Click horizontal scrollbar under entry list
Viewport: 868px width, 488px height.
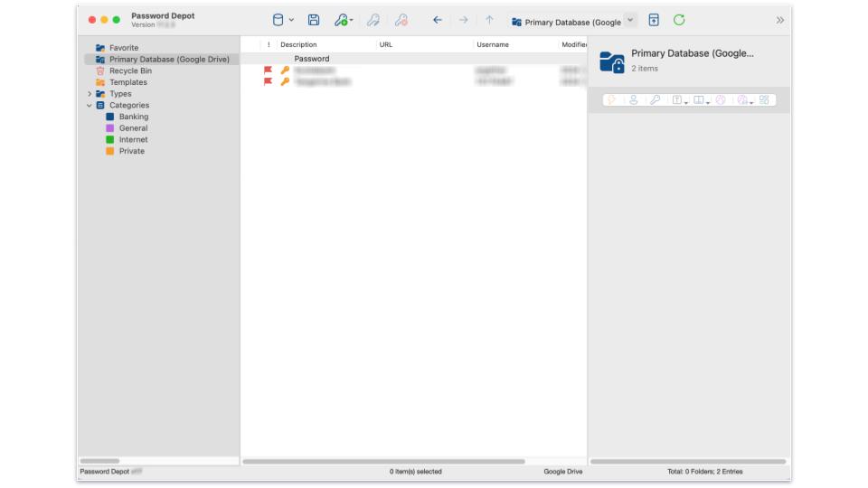coord(383,462)
